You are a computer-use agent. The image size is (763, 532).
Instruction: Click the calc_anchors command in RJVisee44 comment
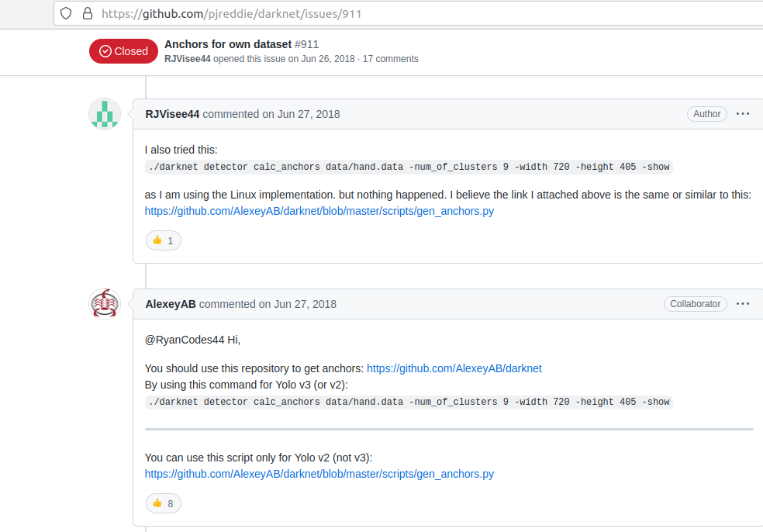tap(409, 167)
